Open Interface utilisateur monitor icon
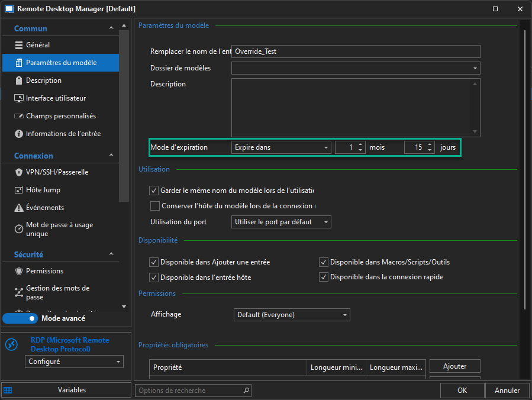The image size is (532, 400). (18, 98)
